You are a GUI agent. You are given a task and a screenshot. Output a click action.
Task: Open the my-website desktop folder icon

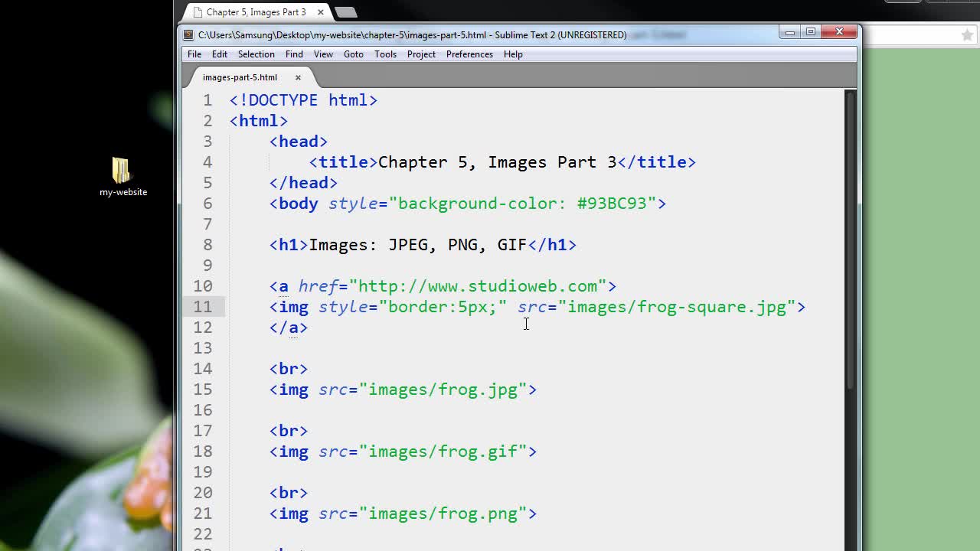tap(122, 177)
